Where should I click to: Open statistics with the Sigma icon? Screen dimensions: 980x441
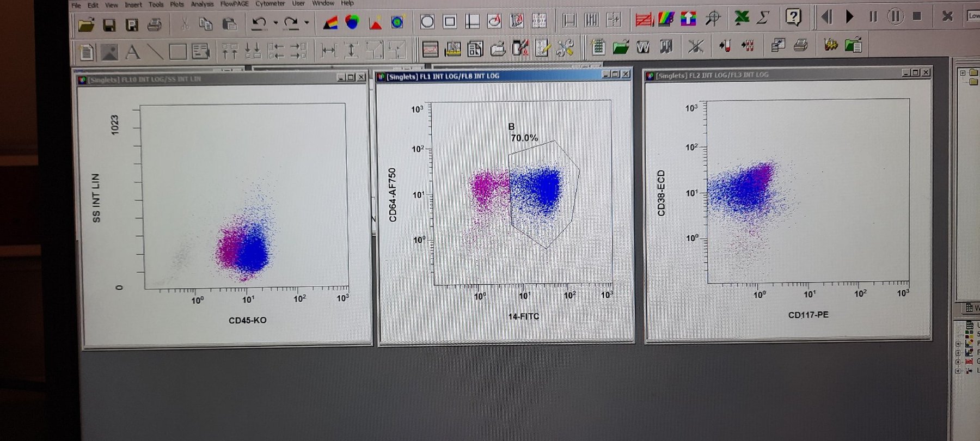tap(763, 18)
